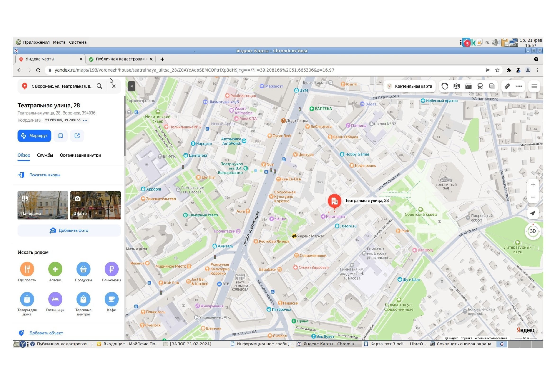Open the Службы tab
Screen dimensions: 554x392
click(x=45, y=155)
